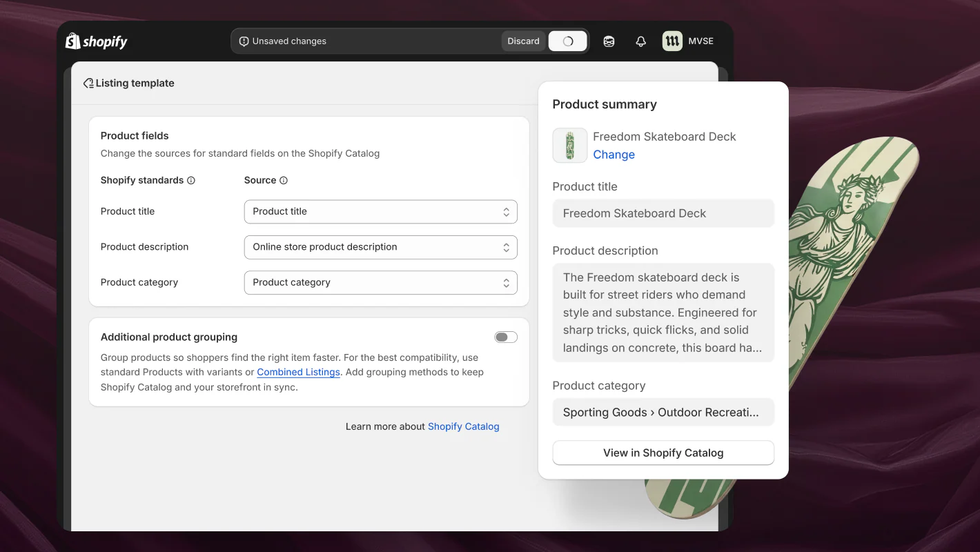Click the Freedom Skateboard Deck thumbnail
980x552 pixels.
click(x=569, y=145)
